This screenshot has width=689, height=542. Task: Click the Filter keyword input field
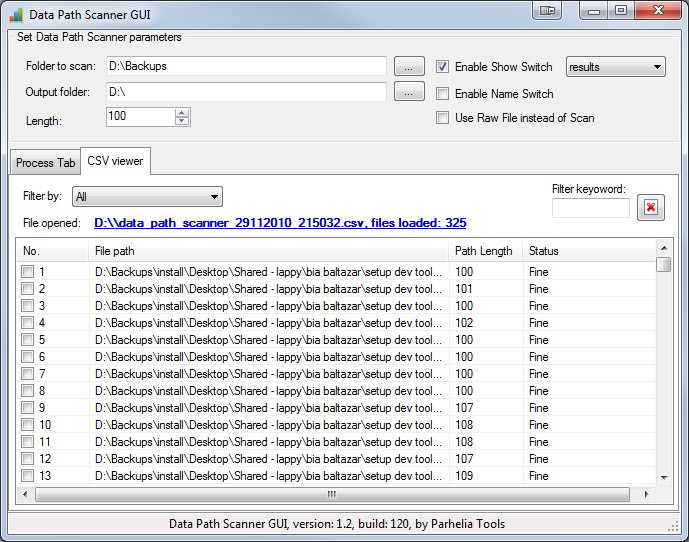pyautogui.click(x=590, y=208)
